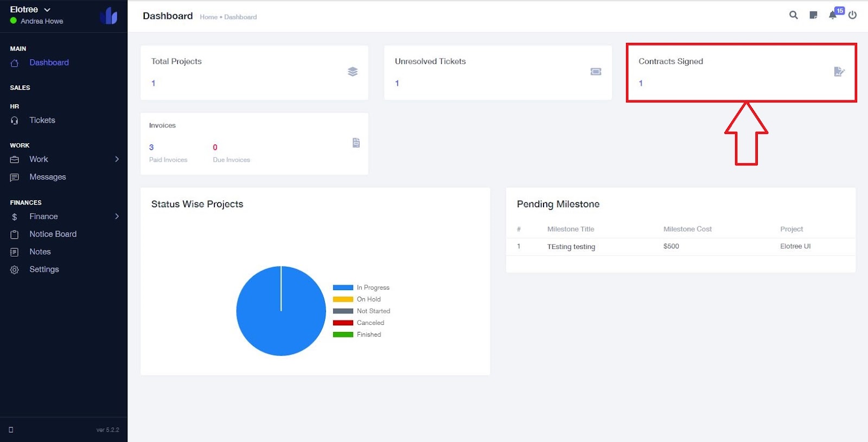Click the Status Wise Projects heading
The width and height of the screenshot is (868, 442).
(197, 204)
